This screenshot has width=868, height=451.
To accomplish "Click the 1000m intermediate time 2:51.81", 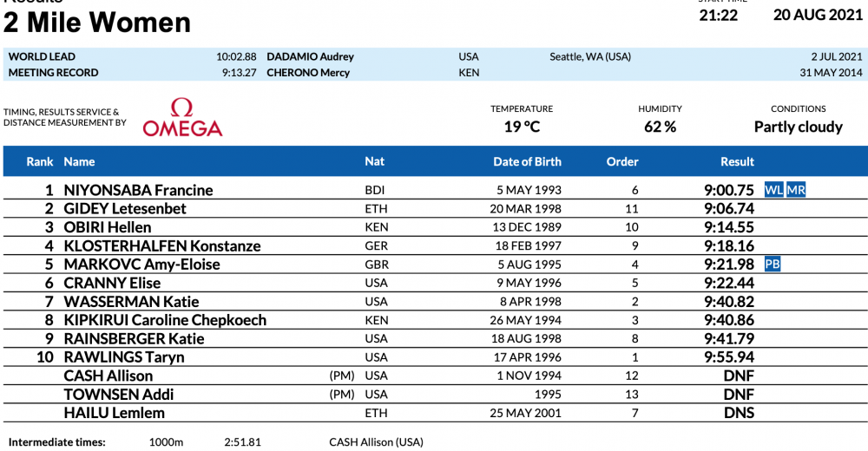I will tap(242, 442).
